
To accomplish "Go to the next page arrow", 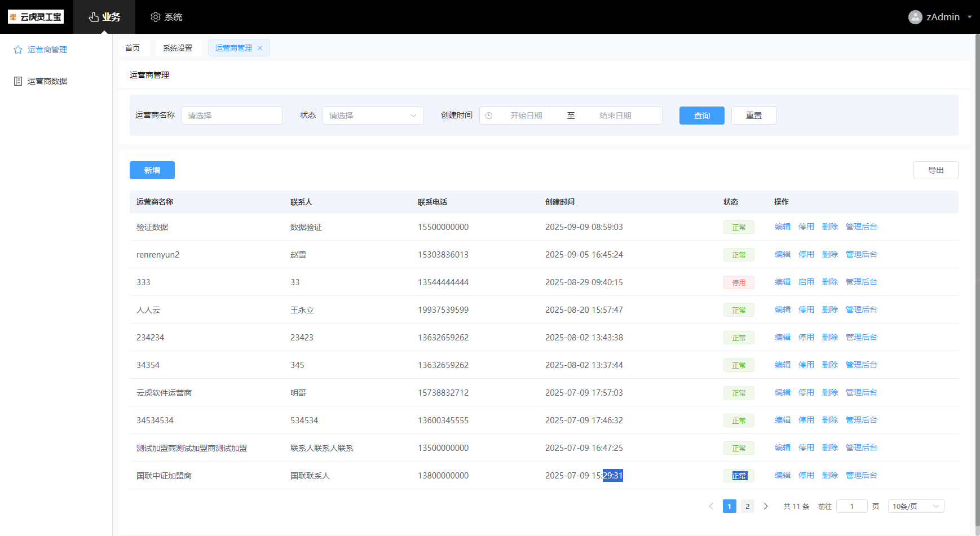I will [x=766, y=506].
